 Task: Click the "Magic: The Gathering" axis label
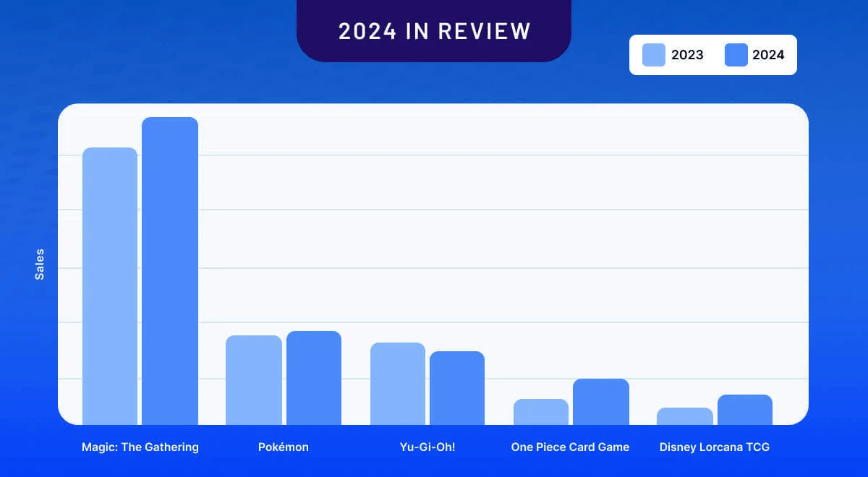tap(140, 447)
